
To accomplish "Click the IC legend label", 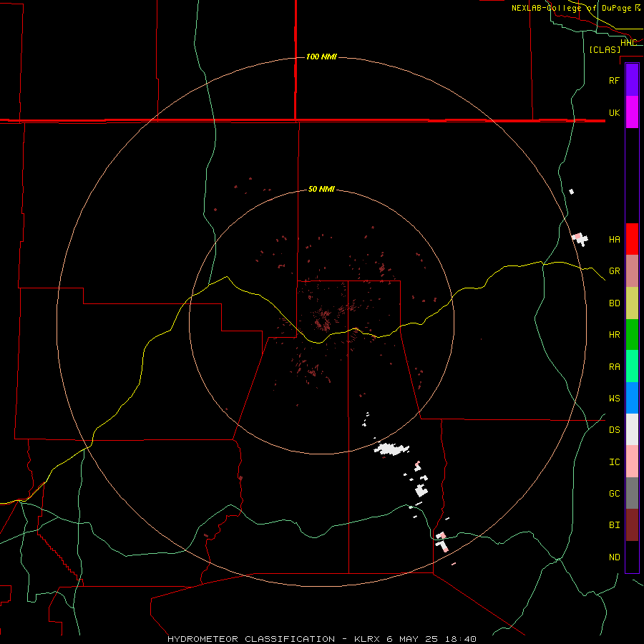I will (614, 462).
